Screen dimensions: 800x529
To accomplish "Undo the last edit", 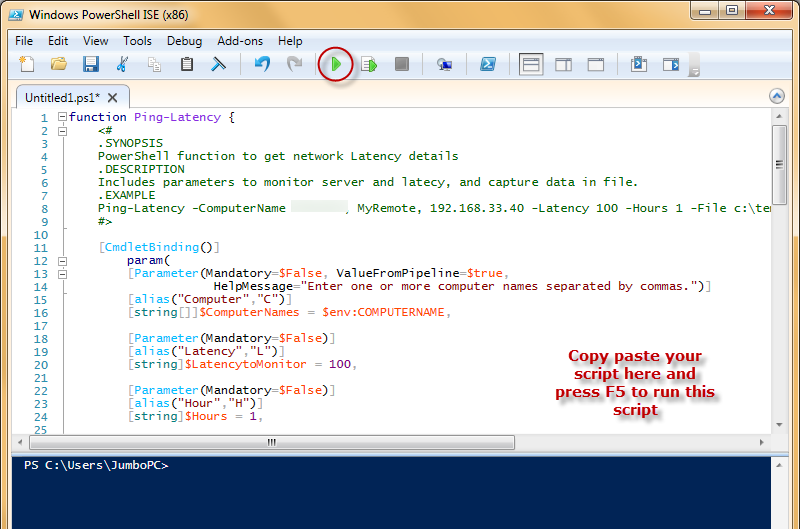I will click(x=262, y=64).
